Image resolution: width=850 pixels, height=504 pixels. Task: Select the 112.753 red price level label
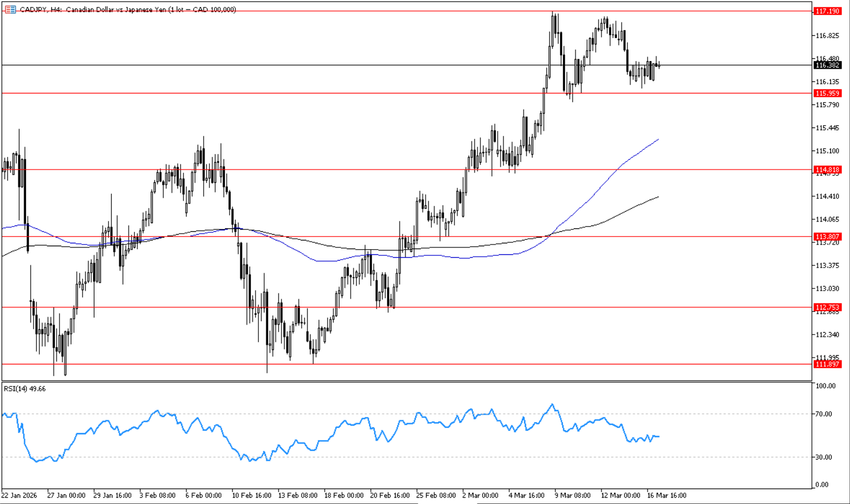click(827, 307)
